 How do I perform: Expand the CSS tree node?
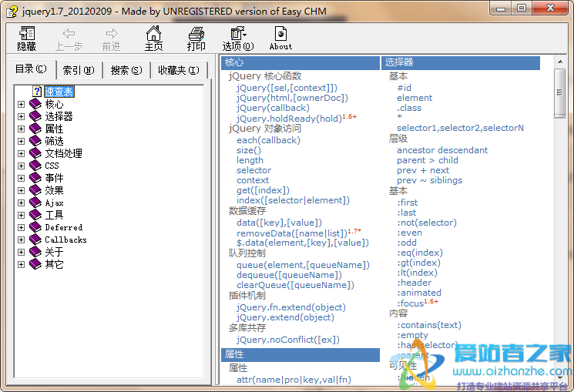(x=22, y=166)
